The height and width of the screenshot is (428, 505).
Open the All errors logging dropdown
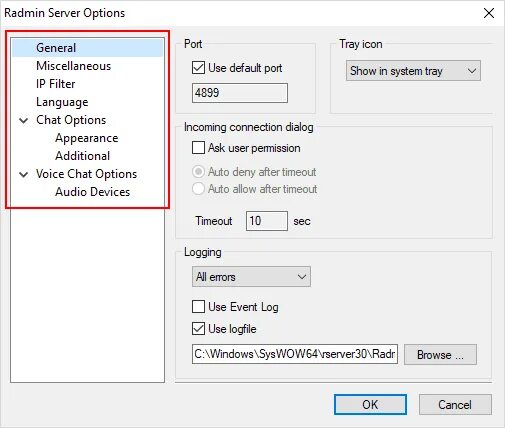click(x=251, y=277)
